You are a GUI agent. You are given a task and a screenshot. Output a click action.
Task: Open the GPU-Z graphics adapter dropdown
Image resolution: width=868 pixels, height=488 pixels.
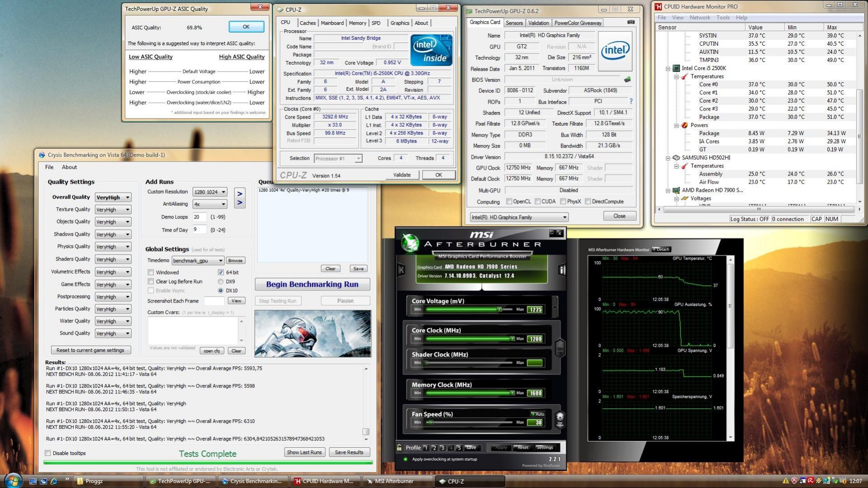[x=519, y=218]
